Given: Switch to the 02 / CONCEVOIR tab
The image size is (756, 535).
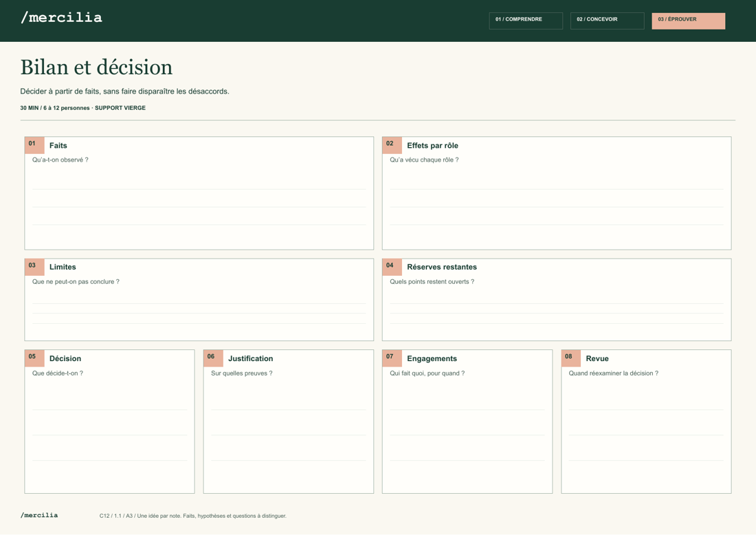Looking at the screenshot, I should 607,21.
